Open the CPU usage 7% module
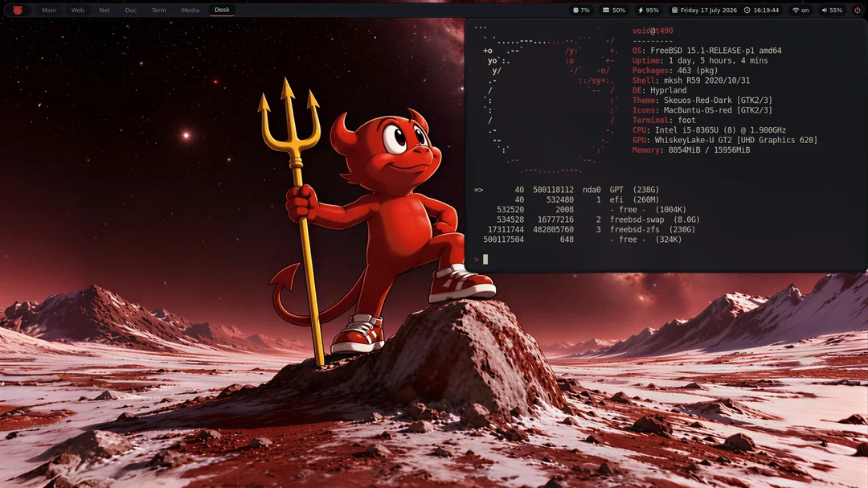This screenshot has height=488, width=868. coord(581,10)
